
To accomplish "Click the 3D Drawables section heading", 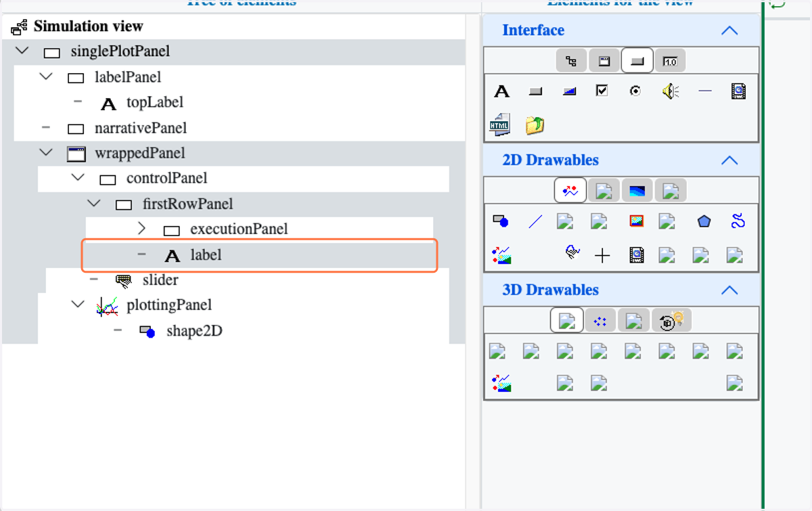I will pyautogui.click(x=551, y=290).
